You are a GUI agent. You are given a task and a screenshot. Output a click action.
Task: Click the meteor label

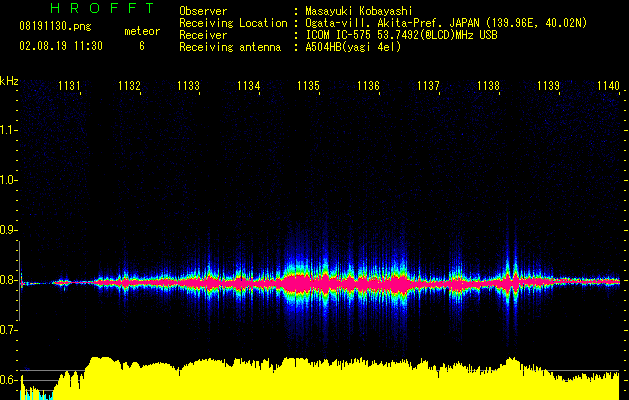(x=142, y=31)
